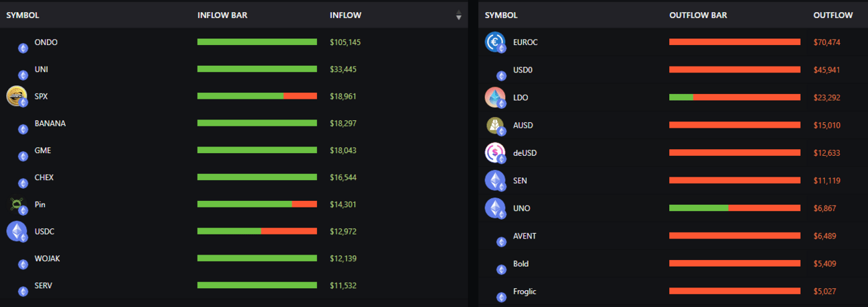The height and width of the screenshot is (307, 868).
Task: Click the INFLOW BAR column header
Action: click(222, 15)
